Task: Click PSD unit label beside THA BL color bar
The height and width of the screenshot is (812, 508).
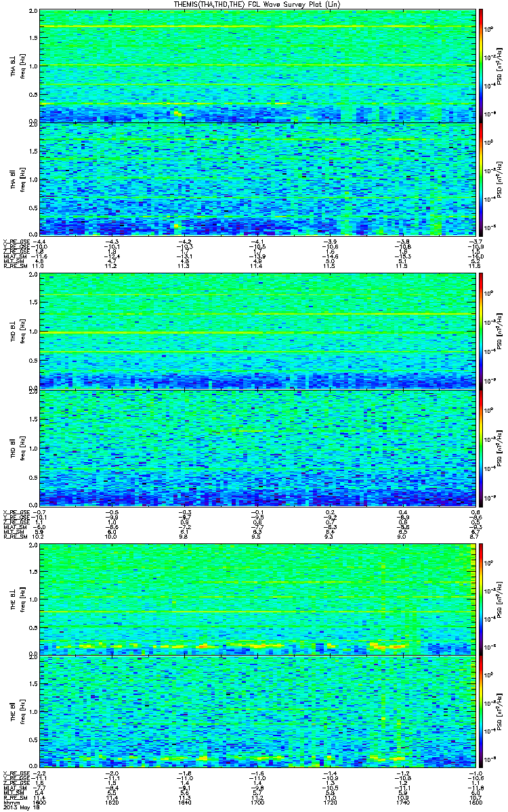Action: pyautogui.click(x=499, y=65)
